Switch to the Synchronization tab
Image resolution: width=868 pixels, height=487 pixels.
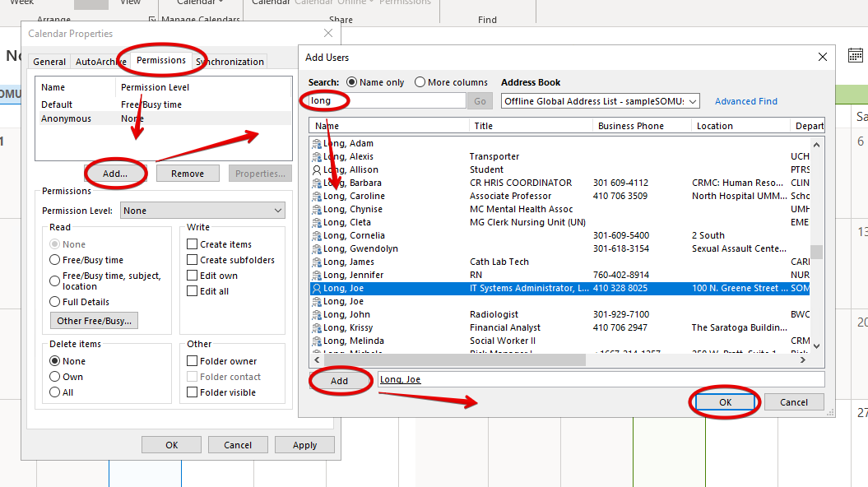pos(230,62)
